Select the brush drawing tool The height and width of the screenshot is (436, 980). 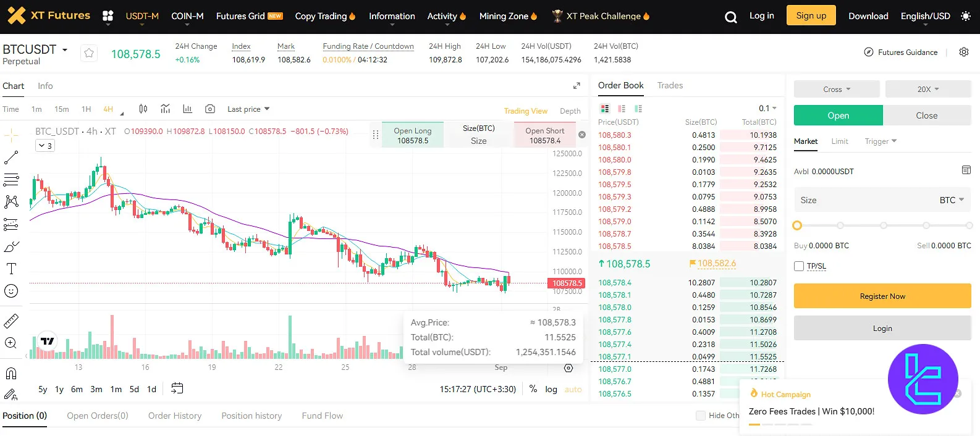click(x=11, y=246)
